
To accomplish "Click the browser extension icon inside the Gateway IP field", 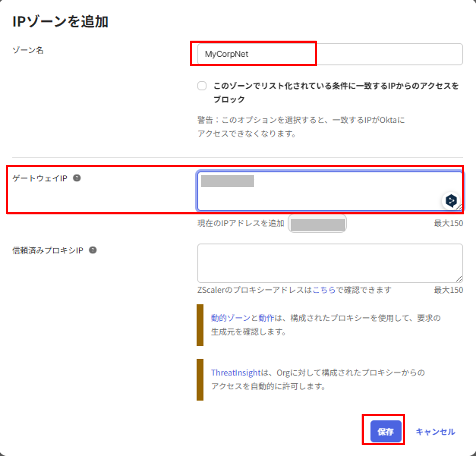I will coord(451,201).
